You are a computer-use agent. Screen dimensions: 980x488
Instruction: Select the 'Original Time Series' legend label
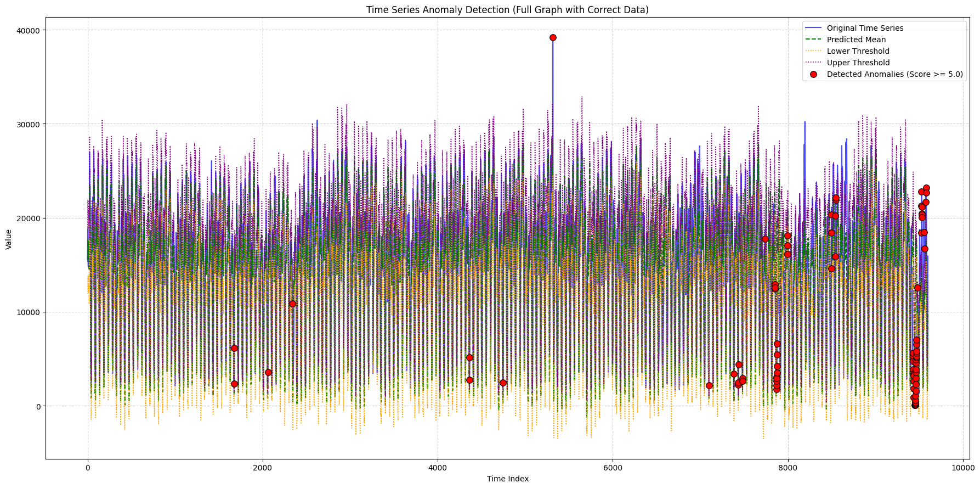865,28
